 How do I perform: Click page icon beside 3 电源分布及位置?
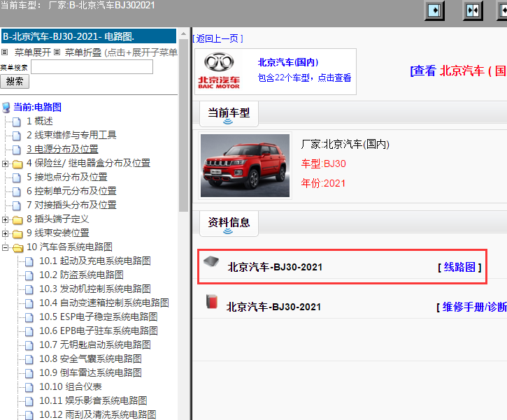pyautogui.click(x=17, y=150)
